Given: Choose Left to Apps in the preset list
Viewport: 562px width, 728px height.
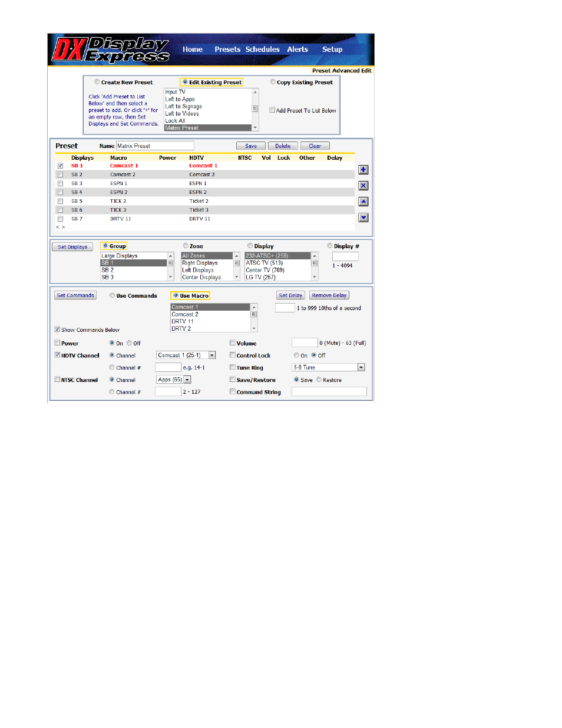Looking at the screenshot, I should [x=208, y=100].
